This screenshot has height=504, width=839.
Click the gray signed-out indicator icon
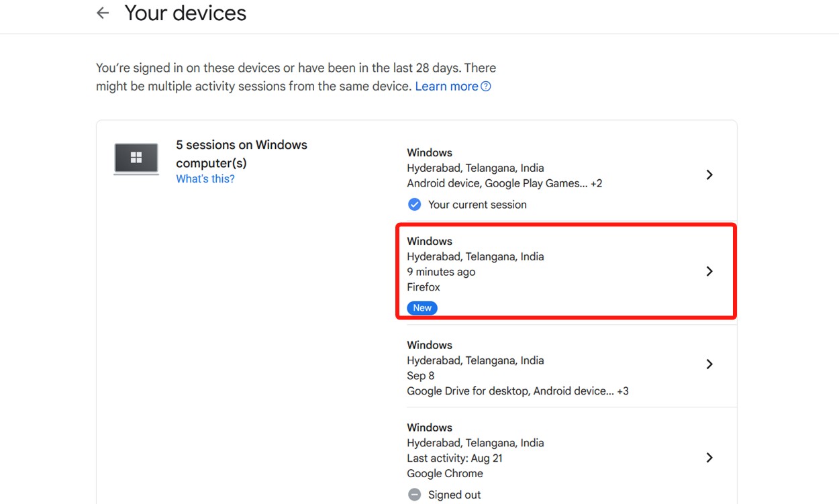click(x=414, y=494)
